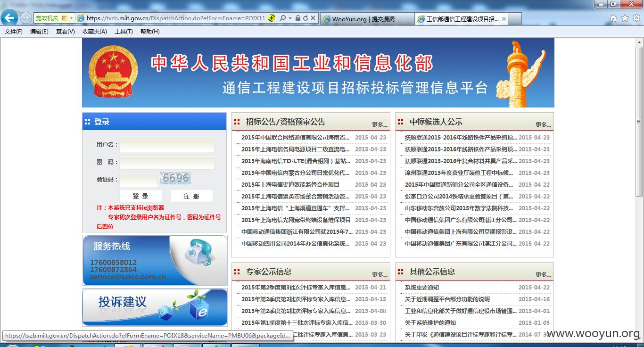Open 关于近期调整平台部分功能的说明
The width and height of the screenshot is (644, 347).
click(447, 299)
